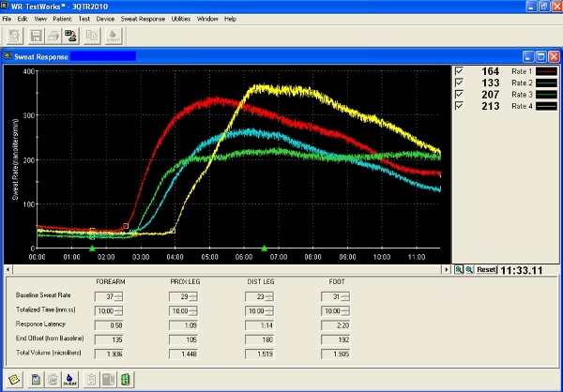This screenshot has width=563, height=392.
Task: Toggle the Rate 2 trace checkbox
Action: 459,83
